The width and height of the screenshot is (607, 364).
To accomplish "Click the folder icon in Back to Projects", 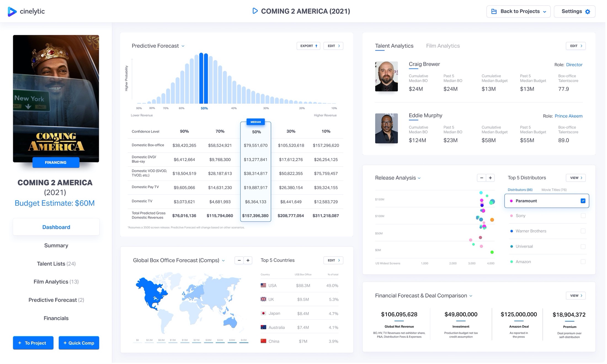I will pos(494,11).
